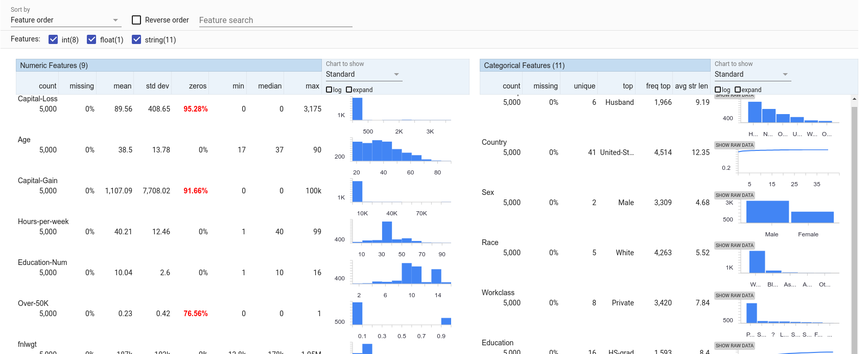Open the categorical Chart to show dropdown

(753, 74)
